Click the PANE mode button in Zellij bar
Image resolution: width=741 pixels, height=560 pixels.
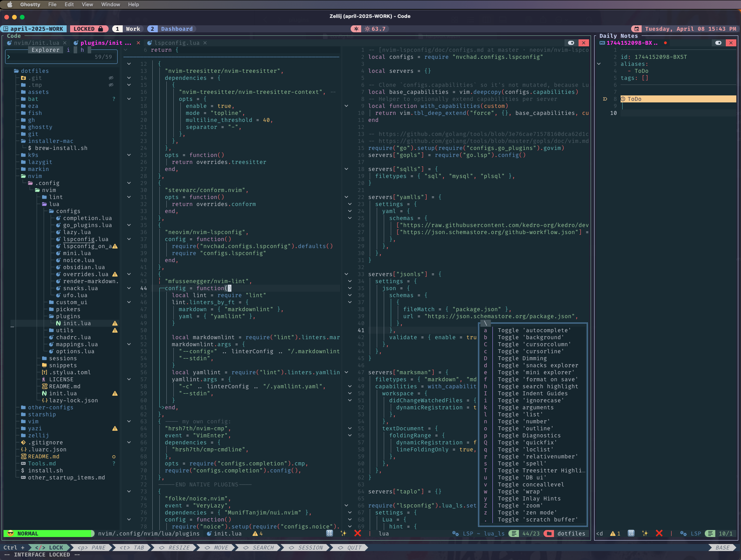(x=92, y=548)
